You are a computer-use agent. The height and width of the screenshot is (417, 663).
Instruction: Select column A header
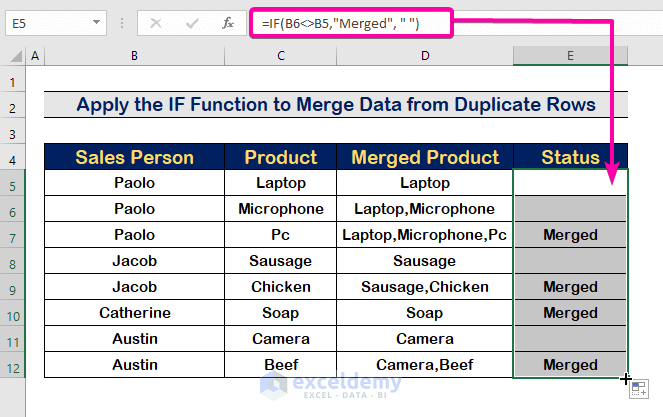(35, 56)
